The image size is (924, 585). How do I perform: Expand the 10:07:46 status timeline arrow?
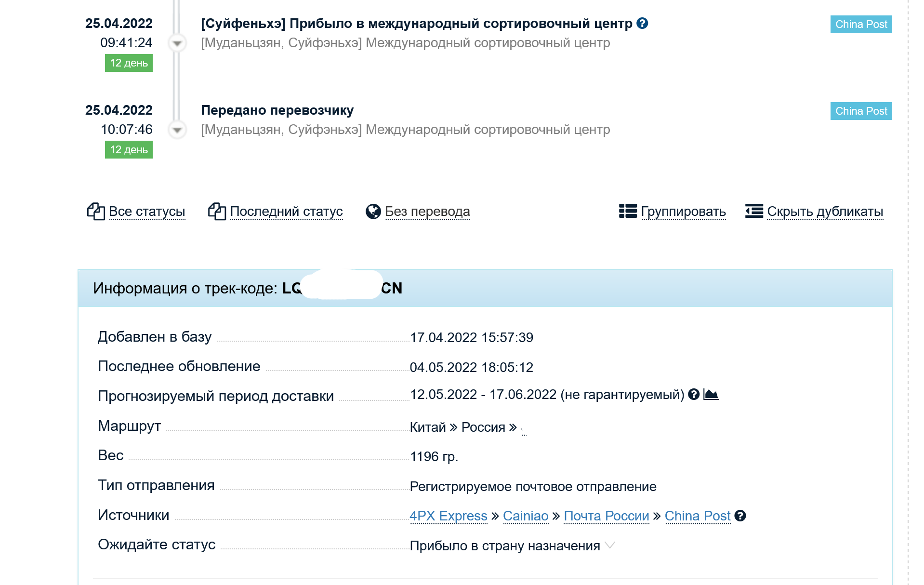[177, 130]
